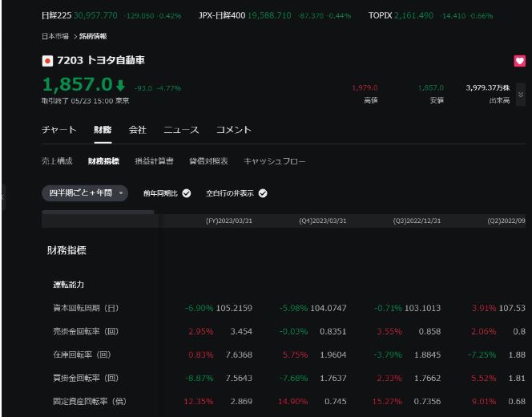532x417 pixels.
Task: Click the 売掛金回転率（回） row label
Action: (86, 331)
